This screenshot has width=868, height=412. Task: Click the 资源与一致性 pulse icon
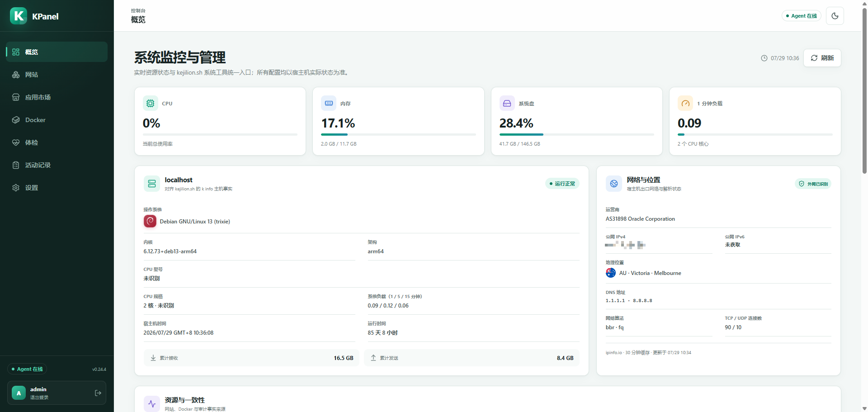[152, 404]
